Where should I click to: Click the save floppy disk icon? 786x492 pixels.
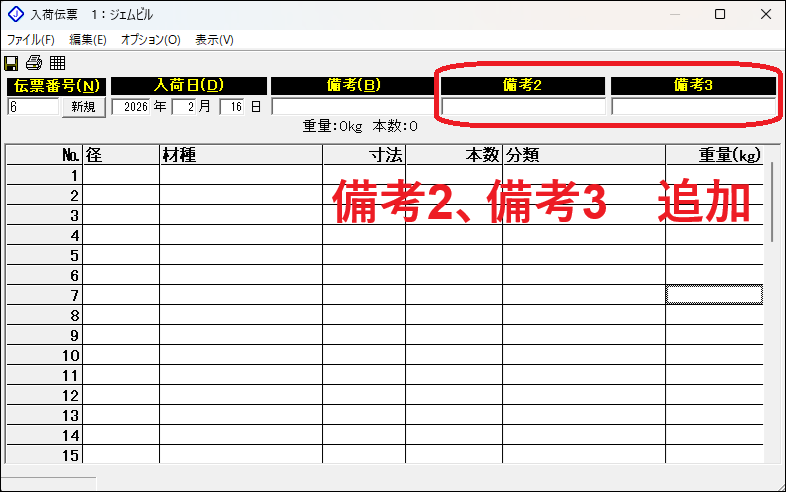[x=12, y=64]
